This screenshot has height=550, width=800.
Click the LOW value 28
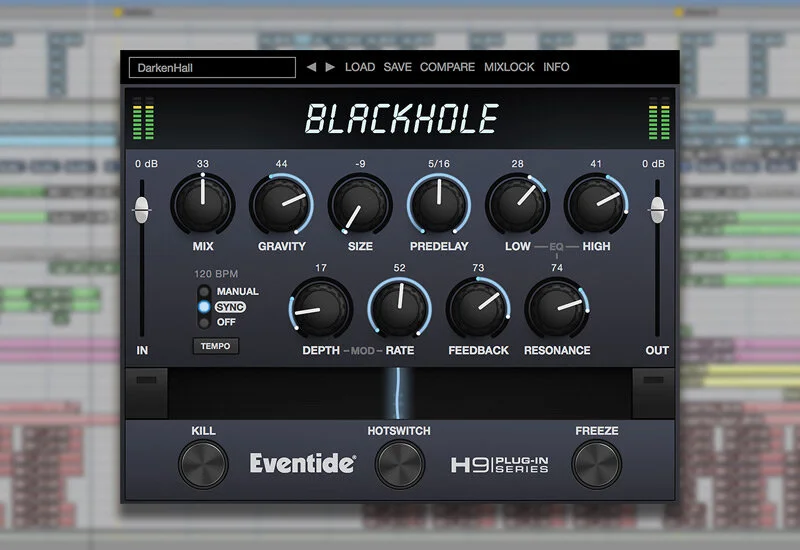517,164
